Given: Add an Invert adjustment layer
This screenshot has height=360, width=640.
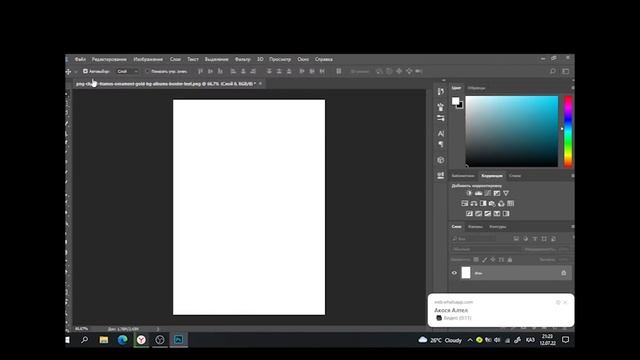Looking at the screenshot, I should (x=469, y=213).
